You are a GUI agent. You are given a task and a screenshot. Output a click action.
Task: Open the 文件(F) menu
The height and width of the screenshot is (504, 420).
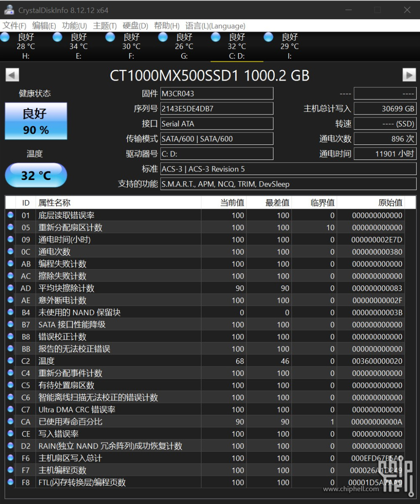[15, 26]
